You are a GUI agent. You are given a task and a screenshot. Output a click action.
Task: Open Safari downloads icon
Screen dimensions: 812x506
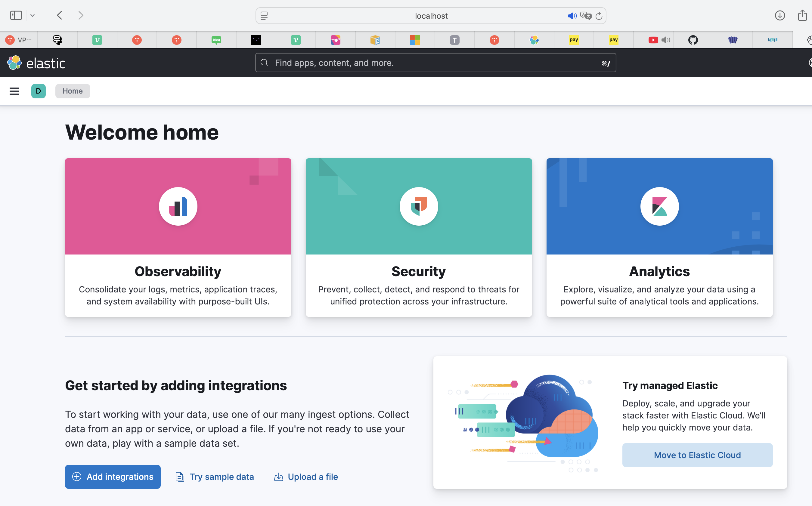[779, 15]
